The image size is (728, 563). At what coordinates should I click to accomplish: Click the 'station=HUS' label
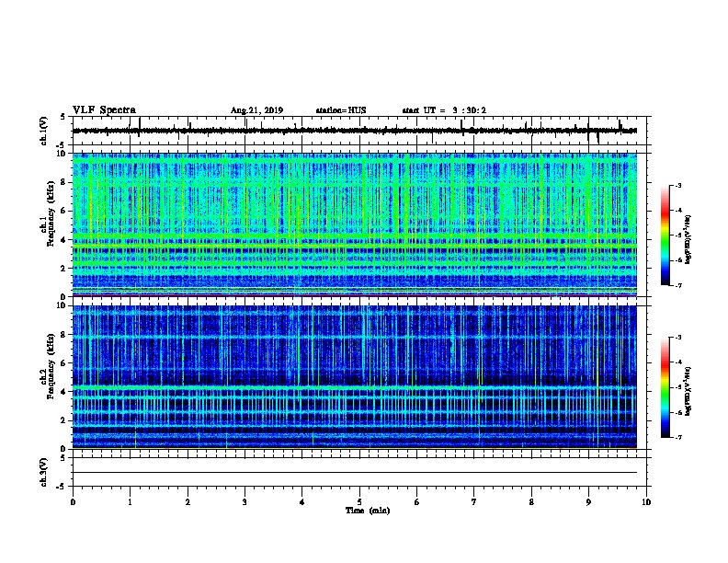click(341, 110)
